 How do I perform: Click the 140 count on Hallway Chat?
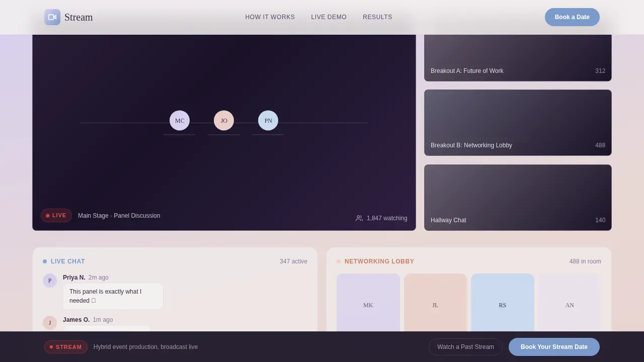click(x=600, y=220)
